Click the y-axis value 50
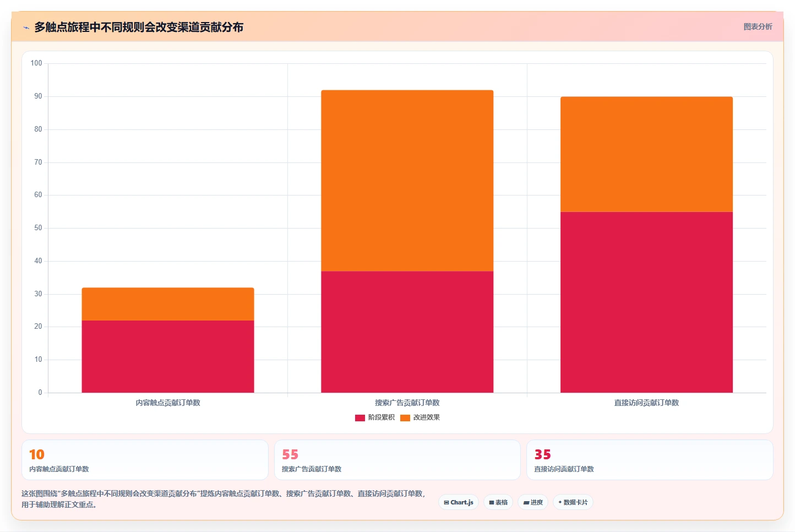 pos(38,228)
